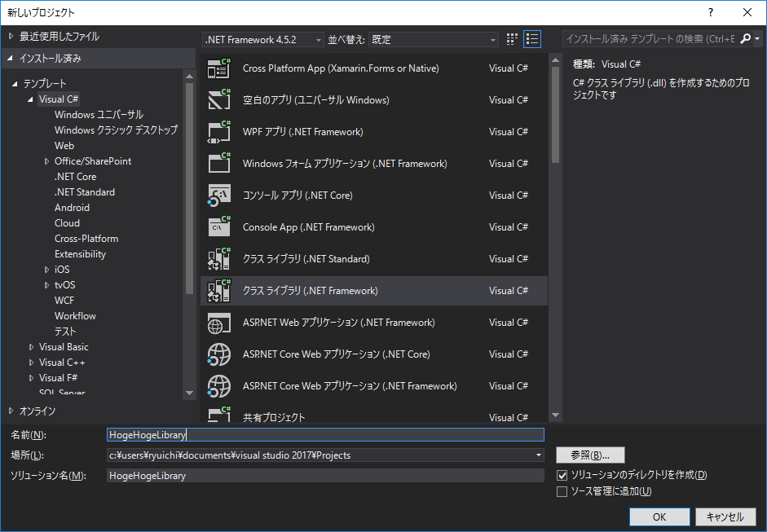This screenshot has height=532, width=767.
Task: Open the location path dropdown arrow
Action: 539,455
